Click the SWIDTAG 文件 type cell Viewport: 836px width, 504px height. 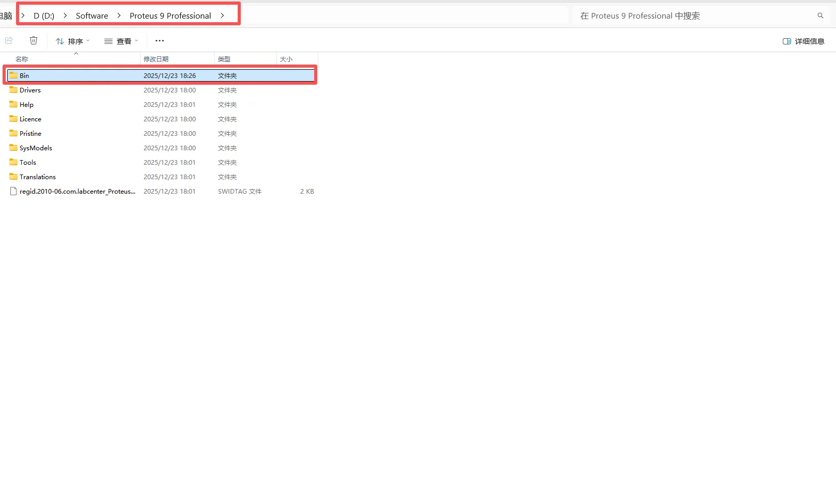[x=240, y=192]
